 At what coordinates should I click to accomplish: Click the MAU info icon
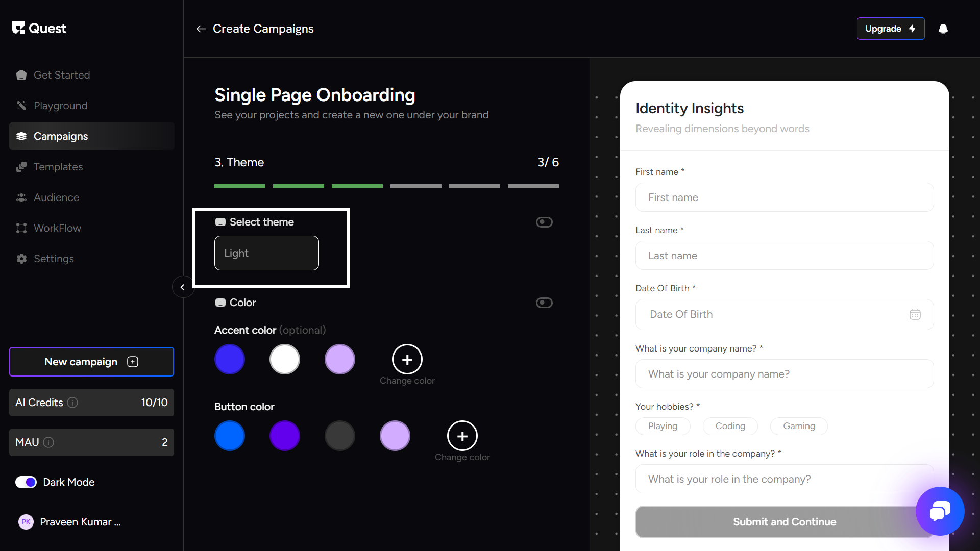pyautogui.click(x=48, y=442)
